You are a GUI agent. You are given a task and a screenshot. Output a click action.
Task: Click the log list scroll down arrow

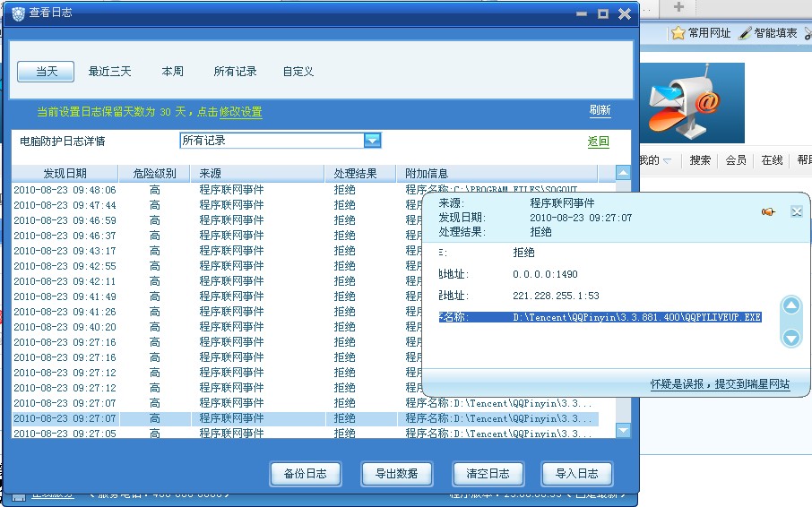point(623,430)
